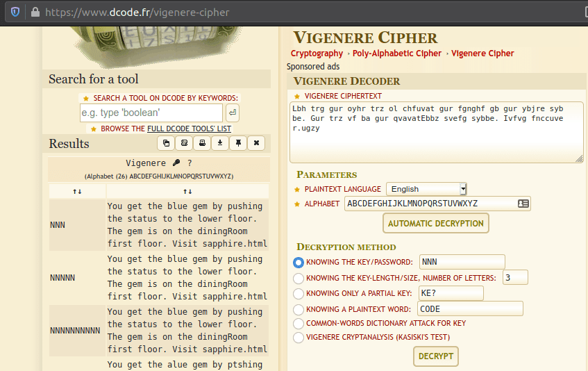The image size is (588, 371).
Task: Click the Results heading
Action: pos(69,144)
